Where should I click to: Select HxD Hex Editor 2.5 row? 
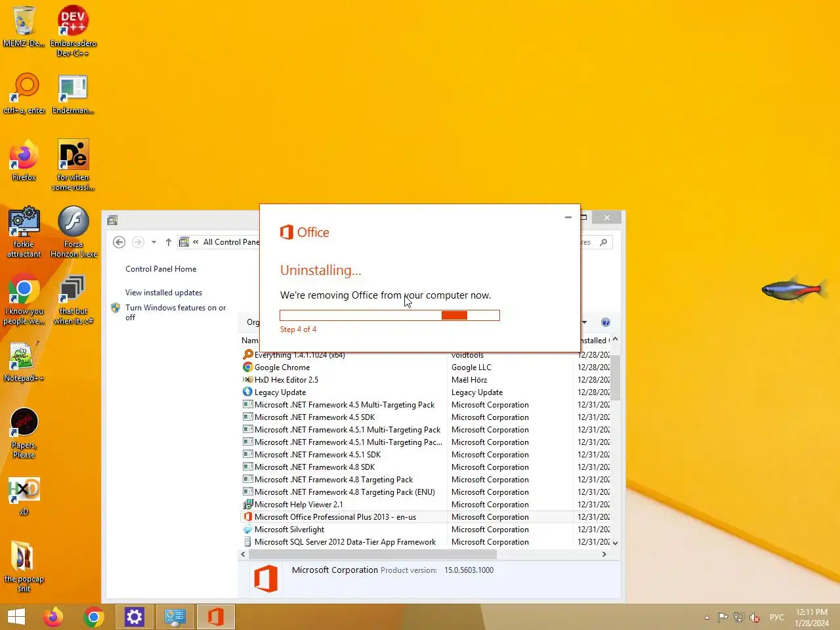(x=286, y=380)
